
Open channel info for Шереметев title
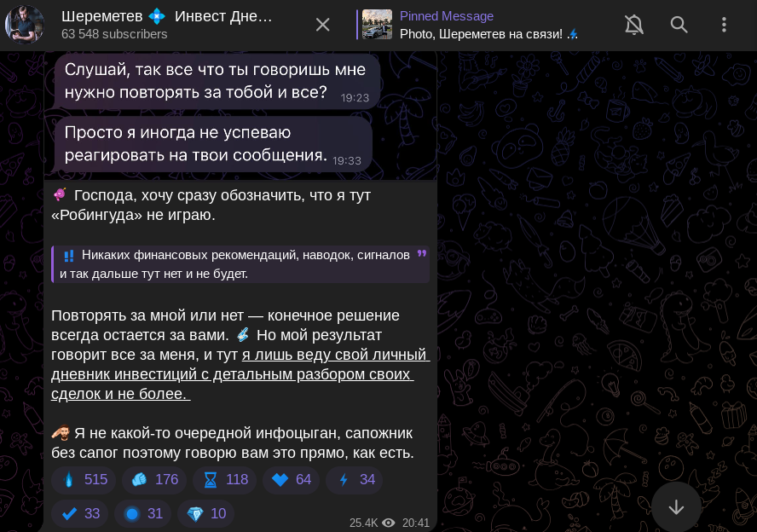tap(167, 16)
